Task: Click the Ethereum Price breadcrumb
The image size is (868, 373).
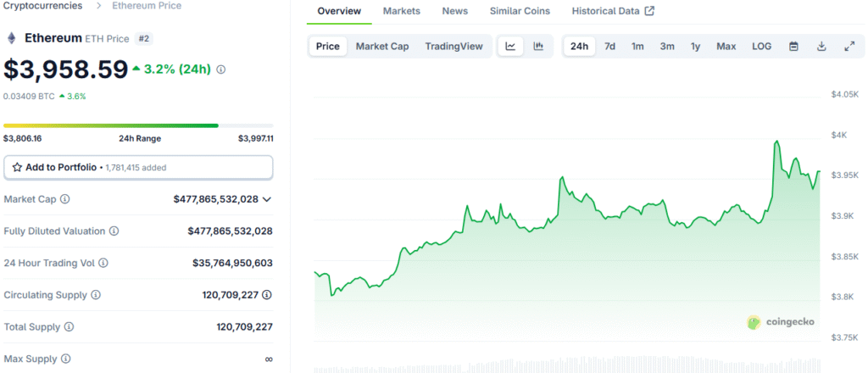Action: coord(147,6)
